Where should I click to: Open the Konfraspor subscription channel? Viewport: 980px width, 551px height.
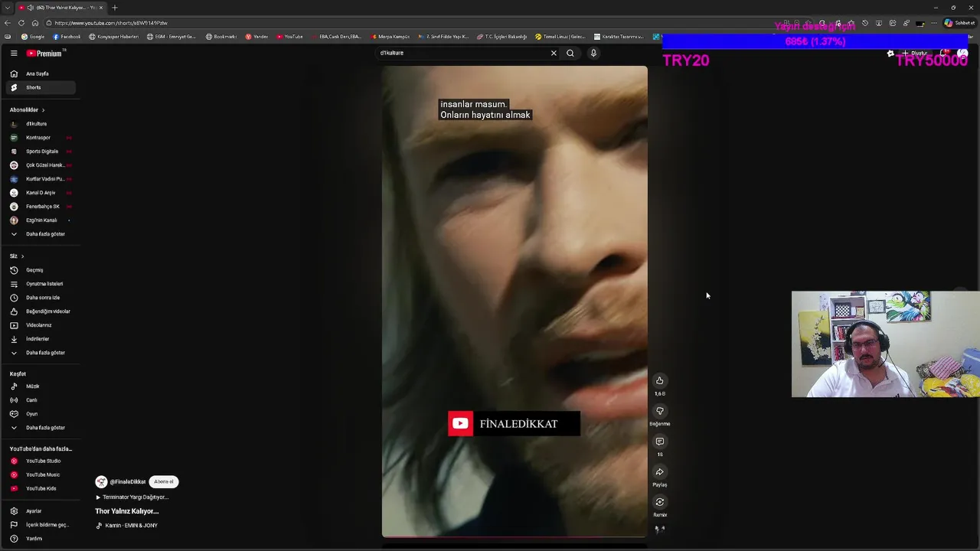click(x=41, y=137)
